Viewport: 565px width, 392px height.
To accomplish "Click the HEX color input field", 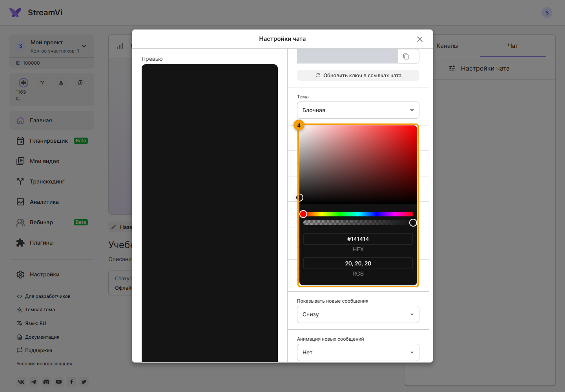I will coord(358,239).
